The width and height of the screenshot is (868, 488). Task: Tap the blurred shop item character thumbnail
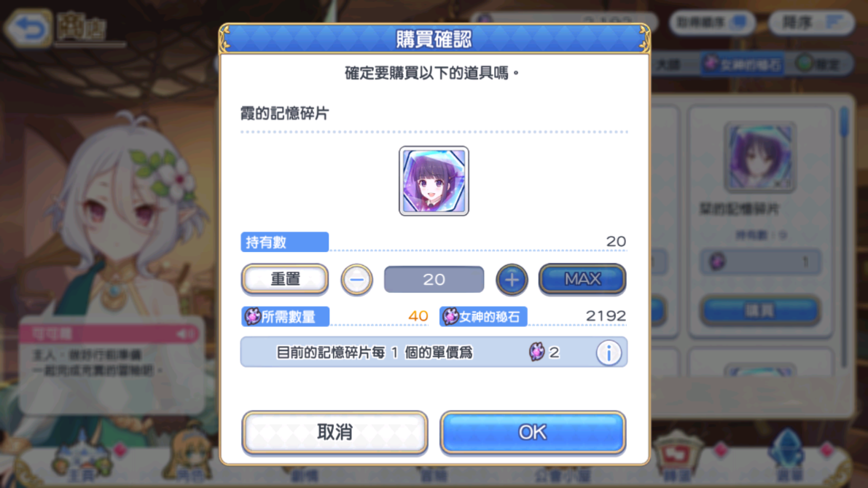point(760,157)
